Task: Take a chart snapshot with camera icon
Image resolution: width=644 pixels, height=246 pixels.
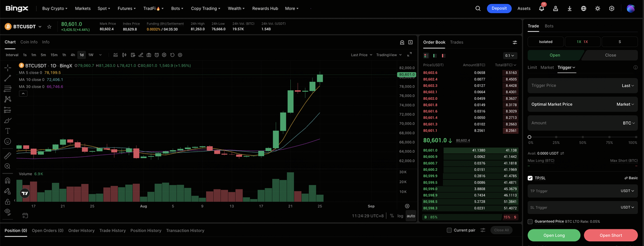Action: [x=148, y=55]
